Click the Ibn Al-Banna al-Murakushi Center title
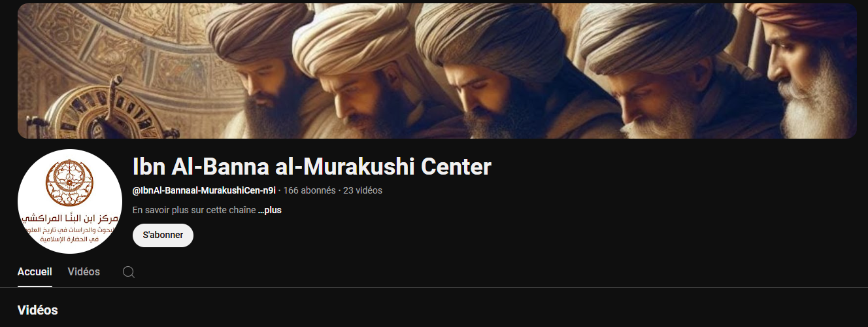The height and width of the screenshot is (327, 868). pyautogui.click(x=312, y=167)
